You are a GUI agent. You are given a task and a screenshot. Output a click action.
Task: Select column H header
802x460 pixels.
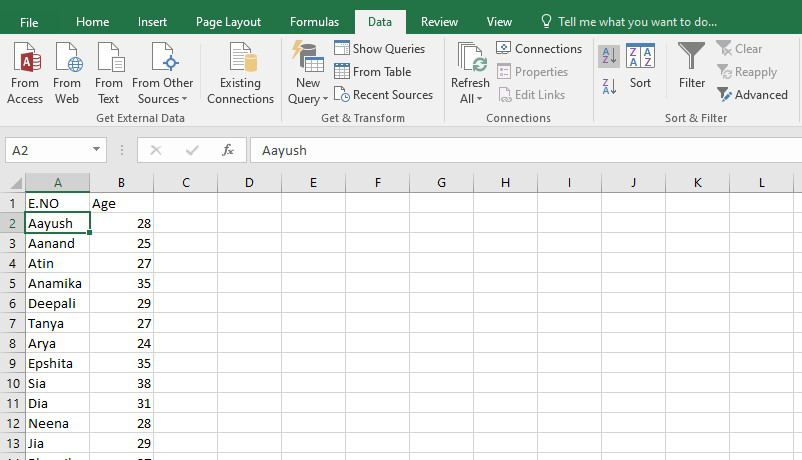[505, 183]
